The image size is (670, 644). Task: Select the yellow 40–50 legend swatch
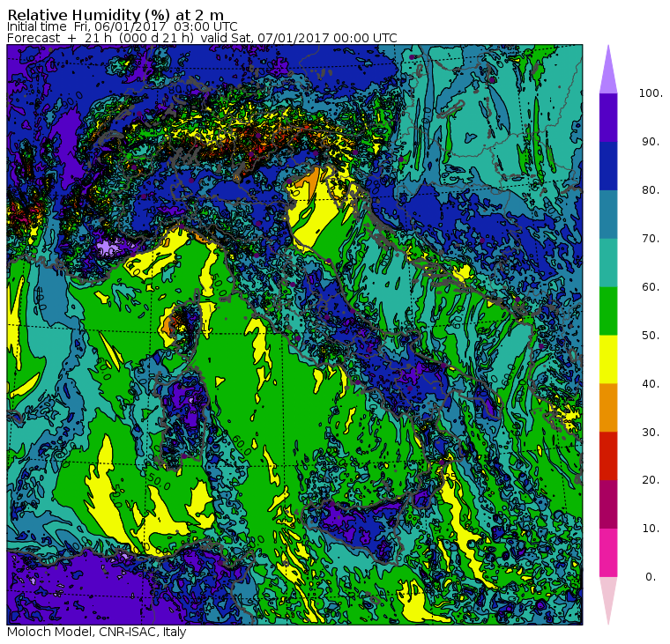(608, 359)
